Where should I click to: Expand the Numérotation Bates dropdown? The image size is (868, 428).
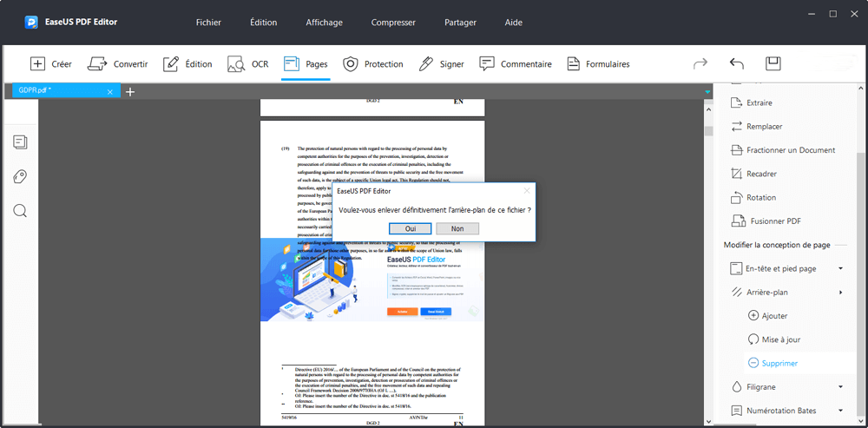pos(840,411)
